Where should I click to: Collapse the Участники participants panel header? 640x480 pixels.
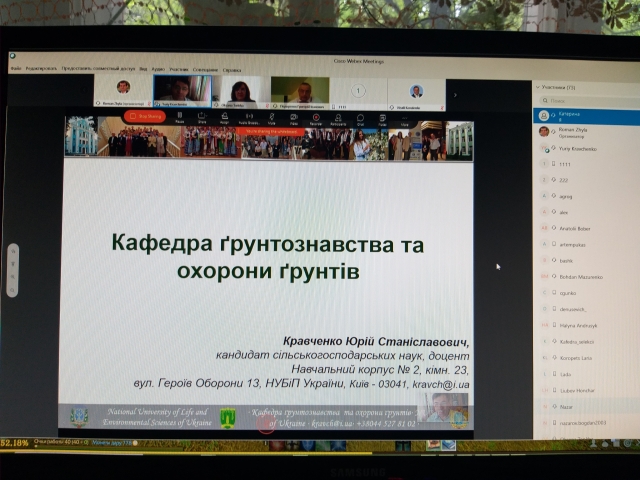[536, 87]
